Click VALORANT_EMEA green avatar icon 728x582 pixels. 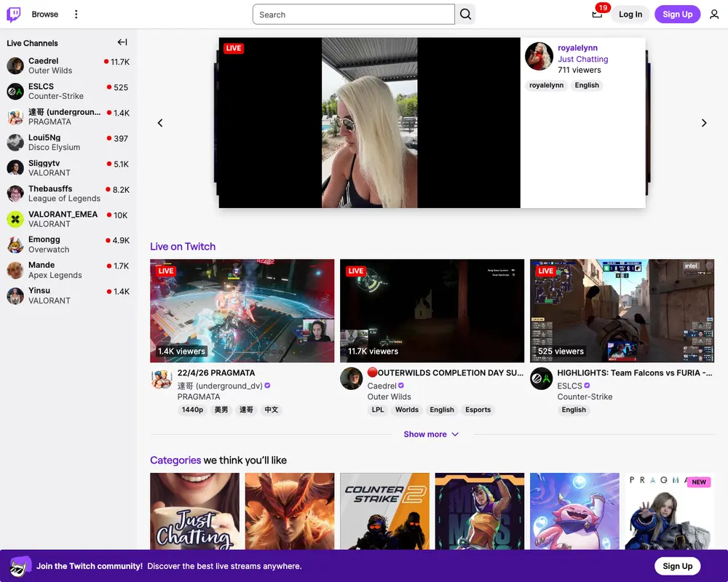15,219
